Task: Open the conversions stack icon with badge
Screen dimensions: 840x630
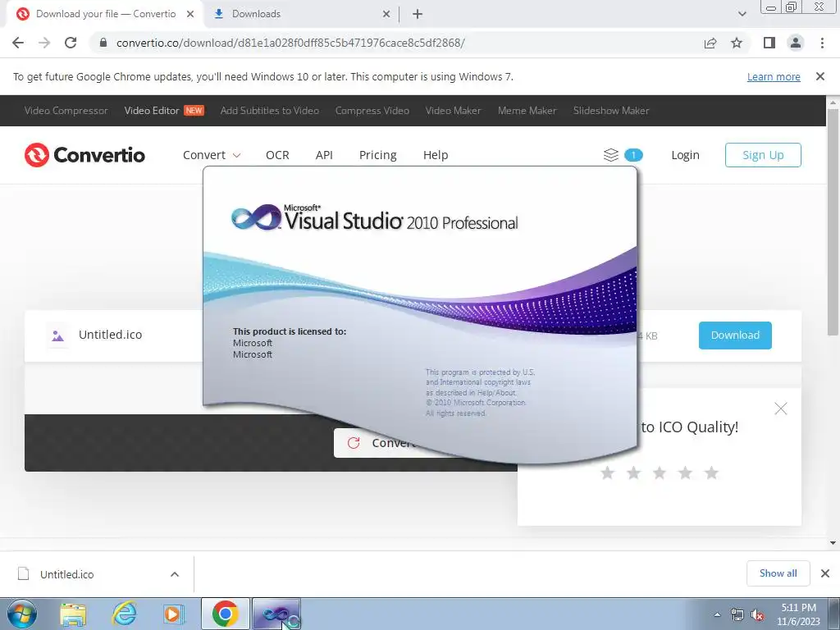Action: coord(623,155)
